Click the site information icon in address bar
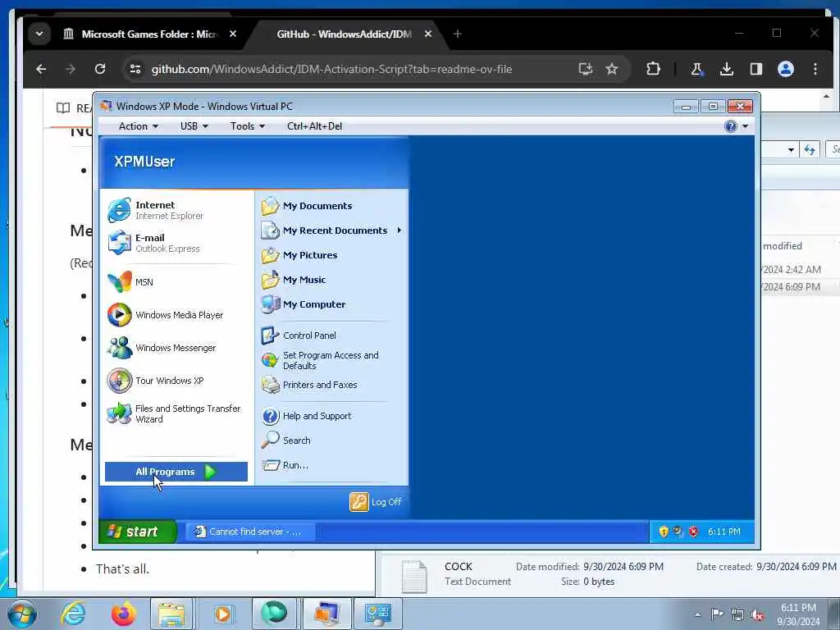 [x=135, y=69]
